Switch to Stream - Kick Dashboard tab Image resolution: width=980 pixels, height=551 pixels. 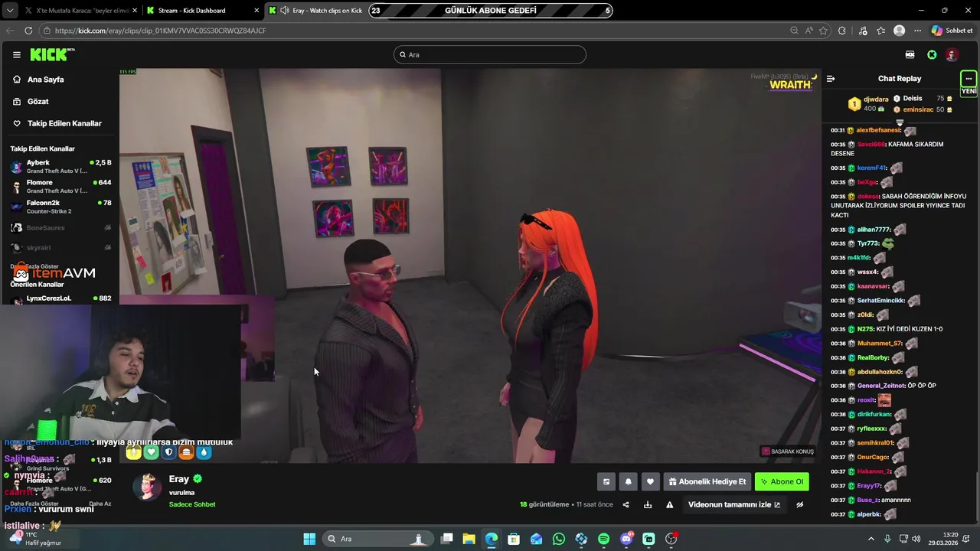pyautogui.click(x=201, y=11)
